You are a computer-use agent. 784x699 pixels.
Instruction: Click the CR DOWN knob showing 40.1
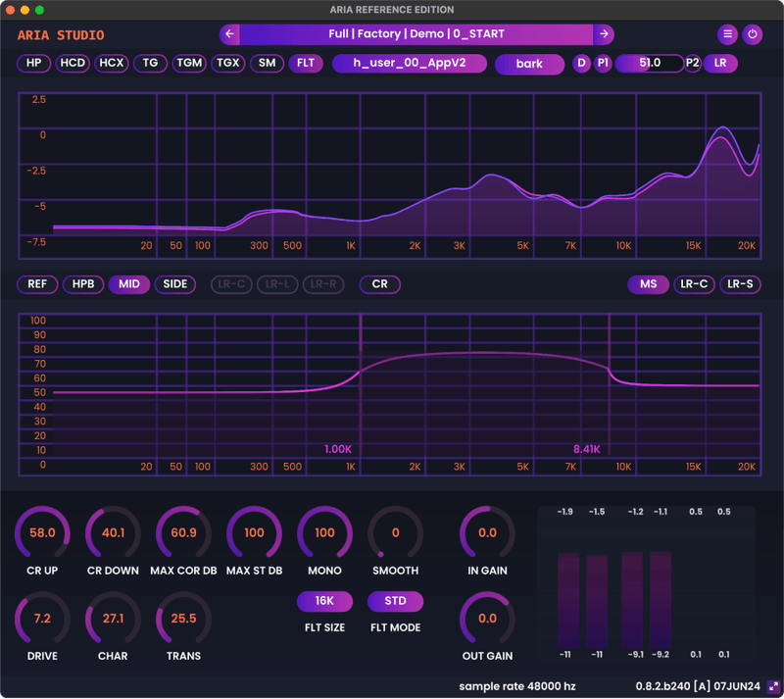click(x=113, y=533)
